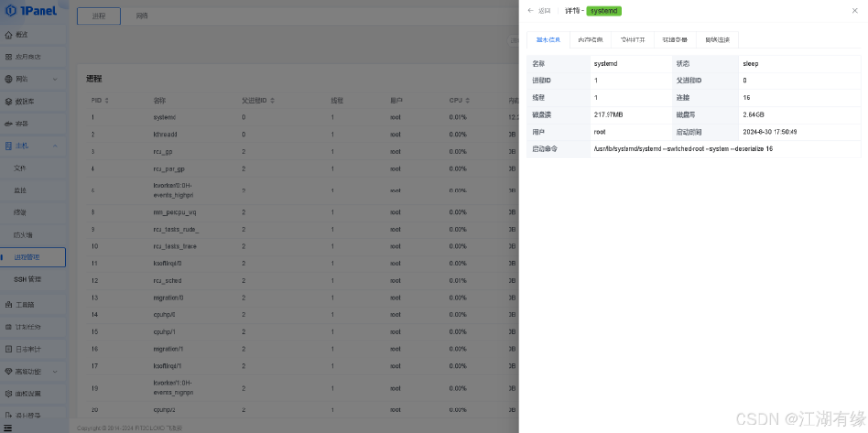Click the back arrow in details drawer

[x=531, y=11]
